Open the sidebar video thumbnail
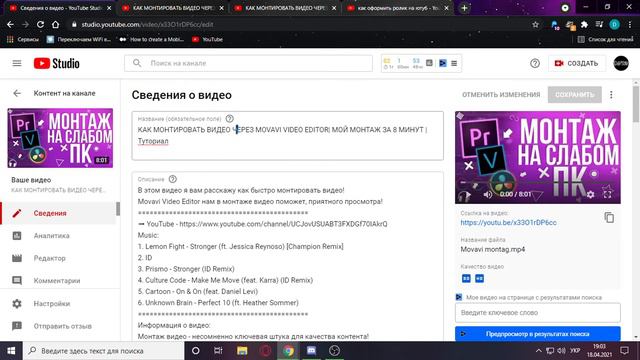 60,138
